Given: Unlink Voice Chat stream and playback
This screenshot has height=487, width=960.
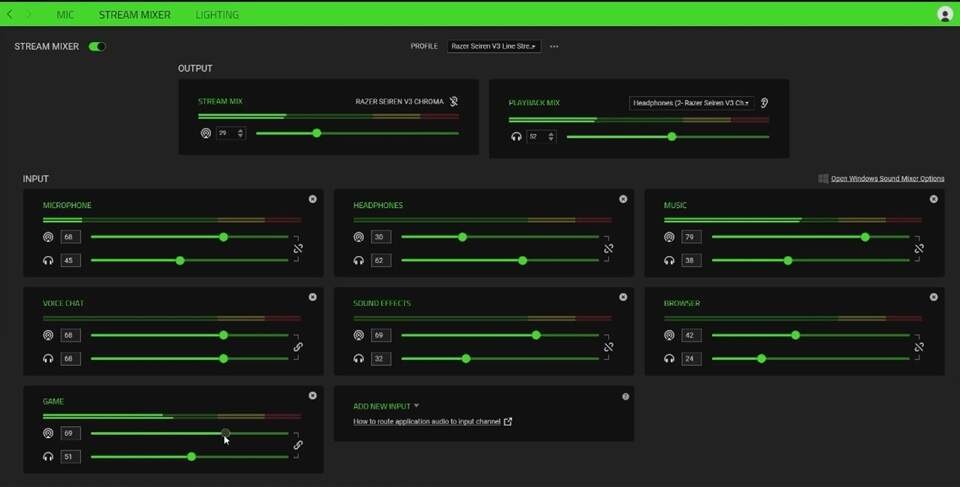Looking at the screenshot, I should click(298, 347).
